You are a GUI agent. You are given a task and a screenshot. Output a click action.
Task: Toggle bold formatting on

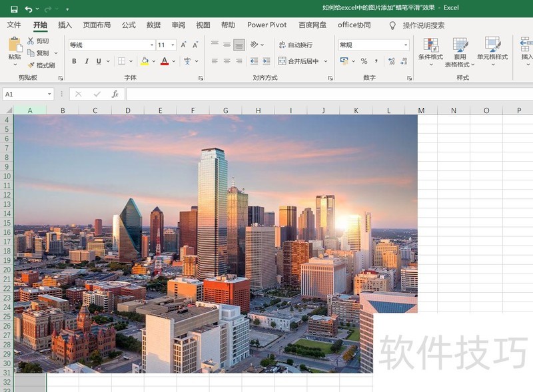pyautogui.click(x=75, y=61)
